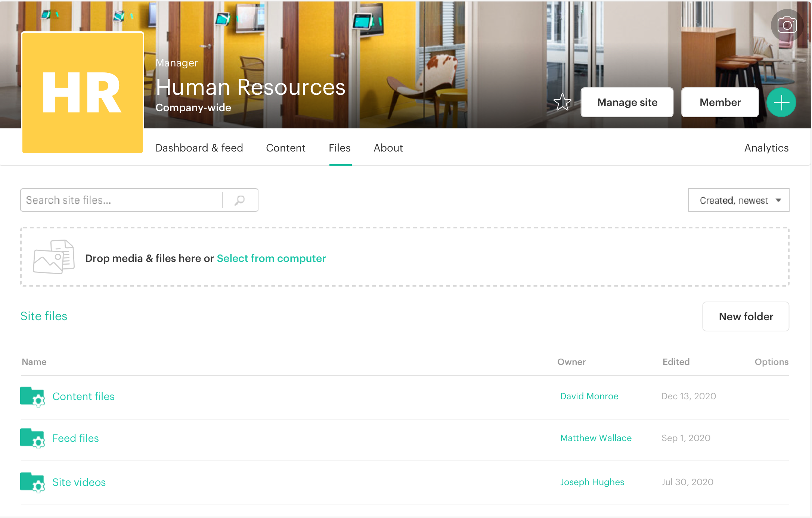Click the Feed files folder icon

tap(32, 438)
